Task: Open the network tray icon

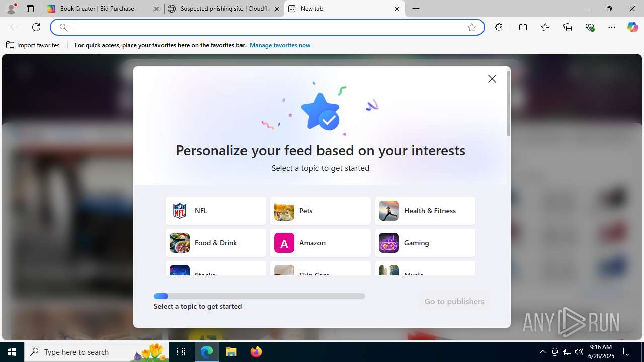Action: point(567,352)
